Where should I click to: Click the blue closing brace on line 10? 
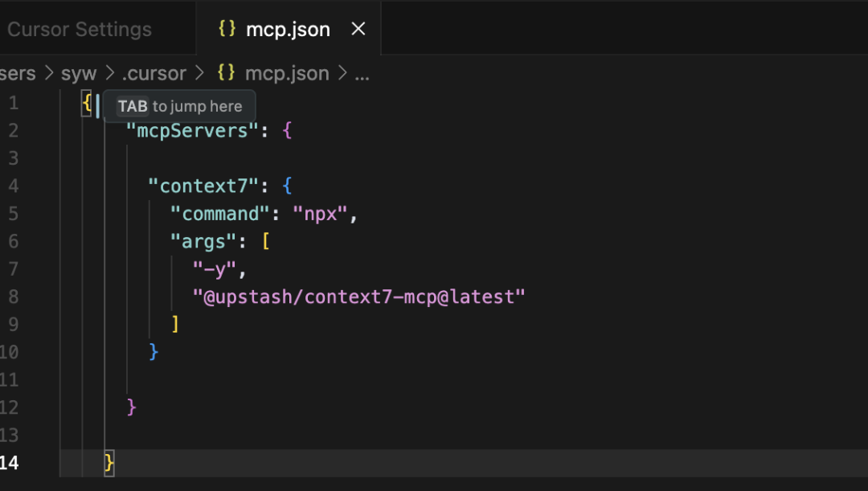pyautogui.click(x=154, y=352)
